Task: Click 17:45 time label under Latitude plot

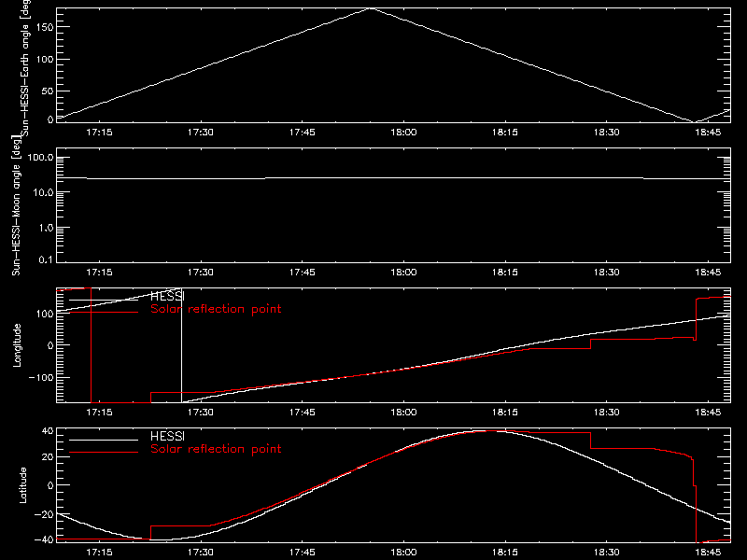Action: [x=302, y=553]
